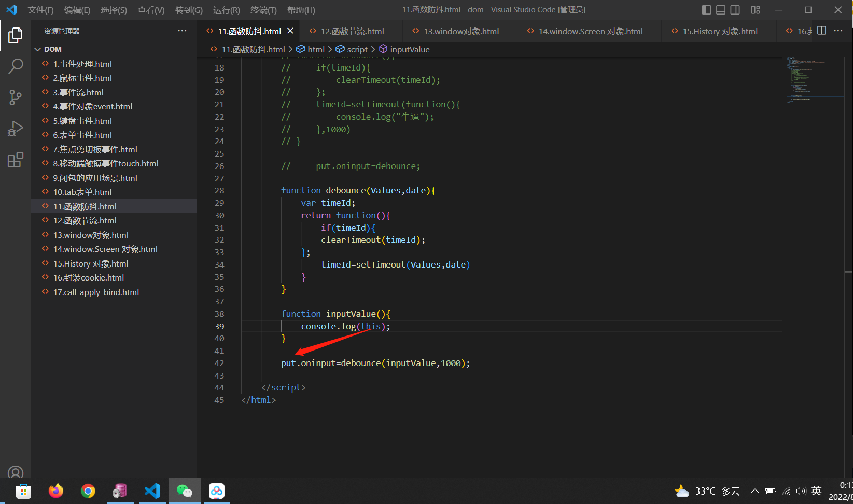Viewport: 853px width, 504px height.
Task: Open the 查看(V) menu
Action: click(x=151, y=10)
